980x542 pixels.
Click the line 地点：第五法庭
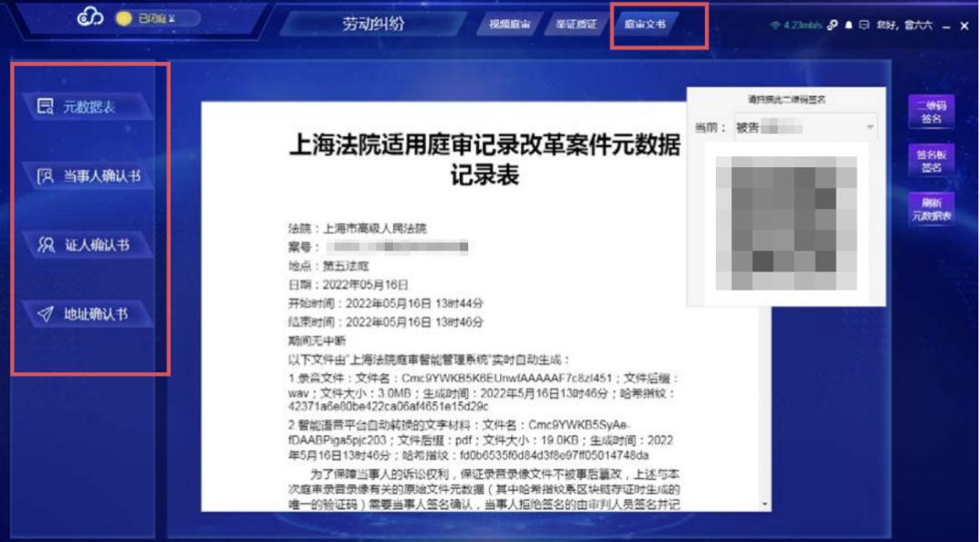pyautogui.click(x=328, y=266)
